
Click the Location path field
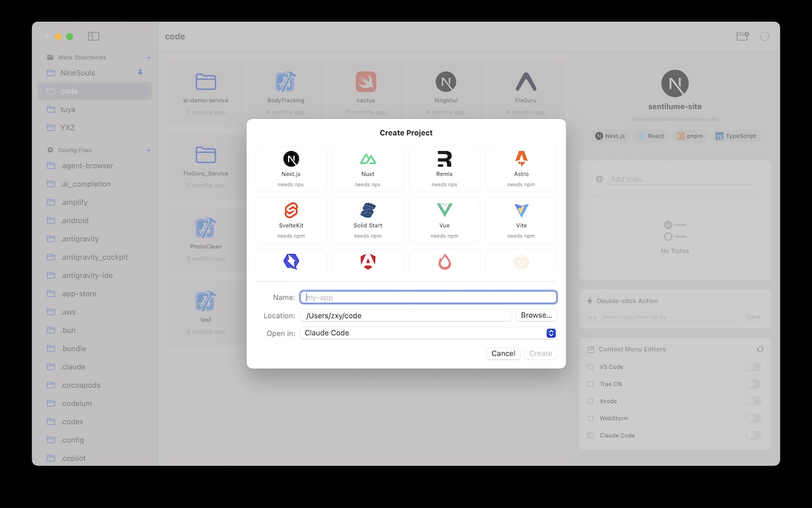pos(406,316)
